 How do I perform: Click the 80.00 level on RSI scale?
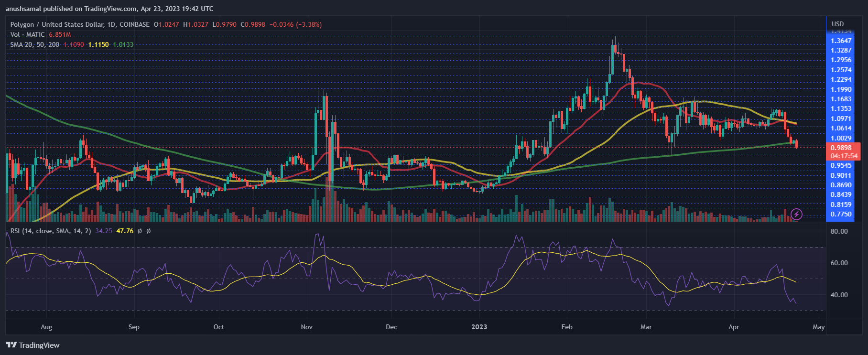pyautogui.click(x=839, y=231)
